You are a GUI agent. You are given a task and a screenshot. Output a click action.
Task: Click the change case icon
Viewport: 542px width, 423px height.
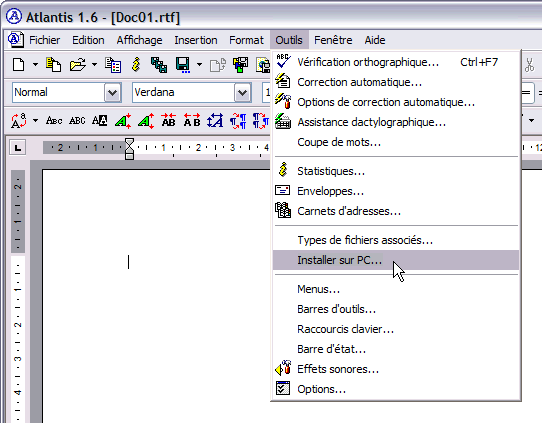click(19, 121)
